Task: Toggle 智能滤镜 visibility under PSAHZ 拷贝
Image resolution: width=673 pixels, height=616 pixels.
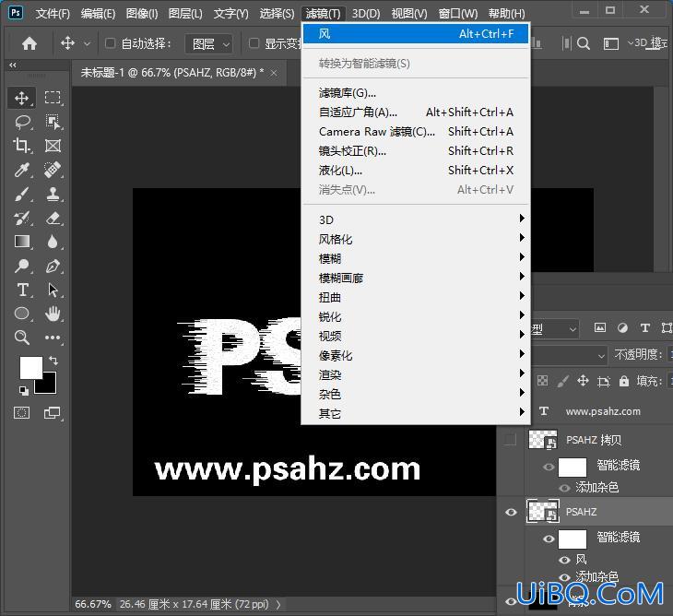Action: tap(549, 467)
